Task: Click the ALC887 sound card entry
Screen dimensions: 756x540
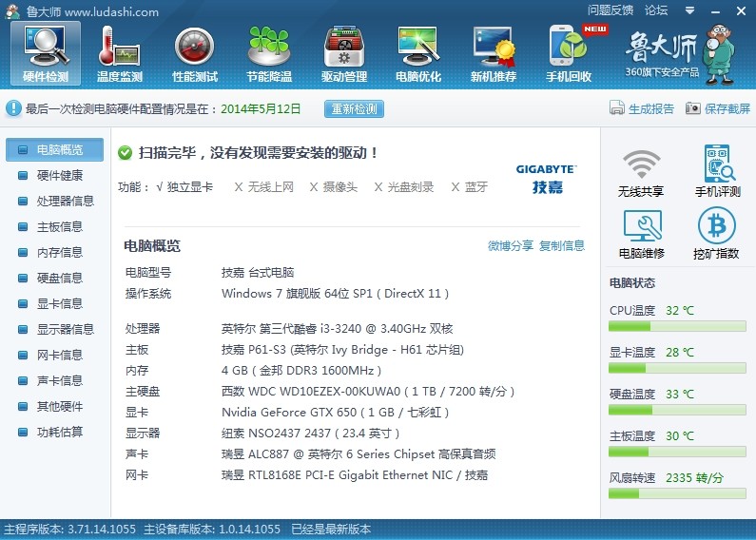Action: tap(359, 454)
